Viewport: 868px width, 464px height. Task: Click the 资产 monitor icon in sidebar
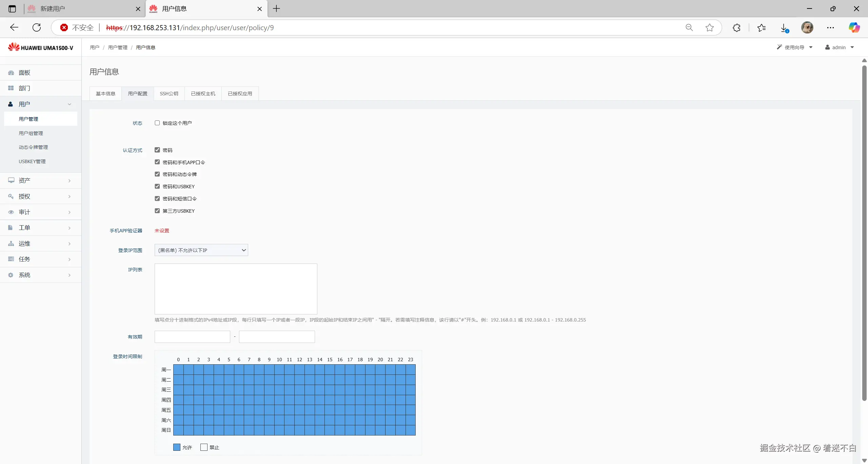coord(11,180)
